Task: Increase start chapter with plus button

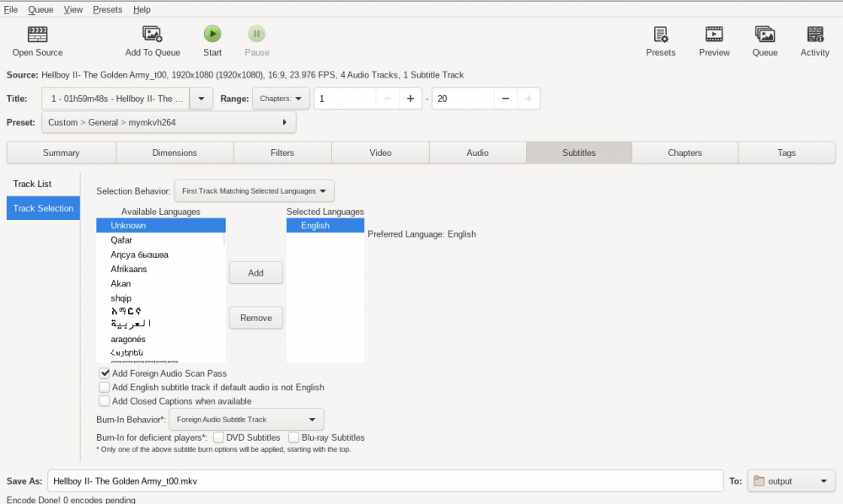Action: pos(411,99)
